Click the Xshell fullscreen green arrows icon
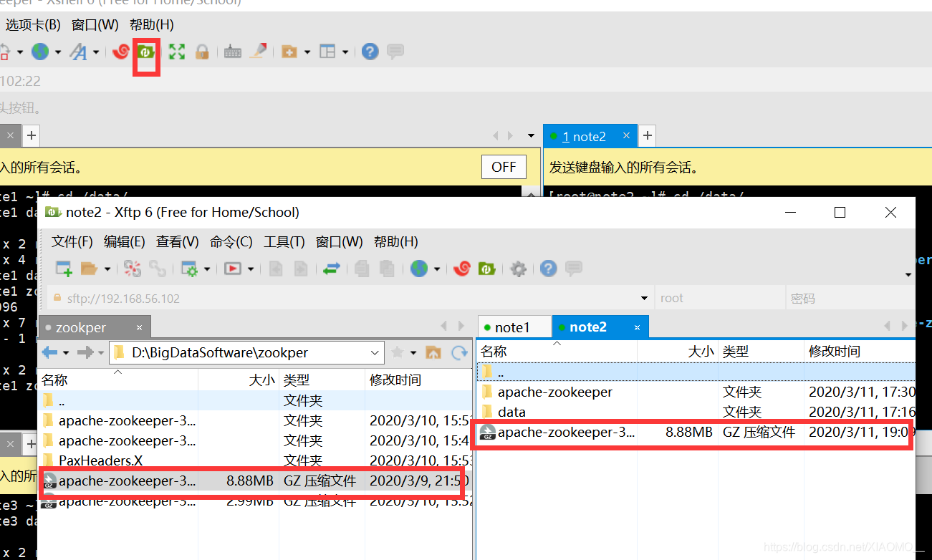932x560 pixels. (177, 52)
